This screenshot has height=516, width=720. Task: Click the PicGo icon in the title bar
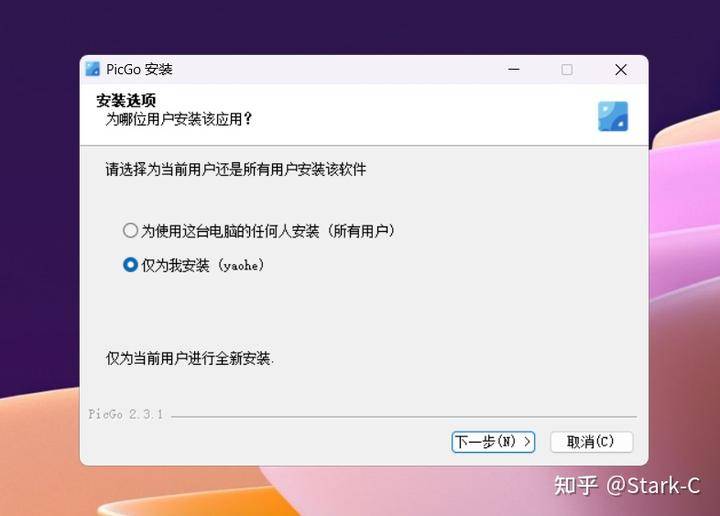tap(93, 69)
